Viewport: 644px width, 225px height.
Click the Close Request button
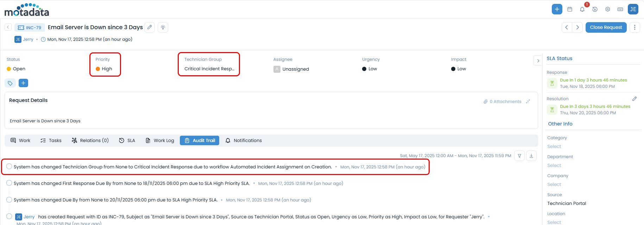click(606, 27)
